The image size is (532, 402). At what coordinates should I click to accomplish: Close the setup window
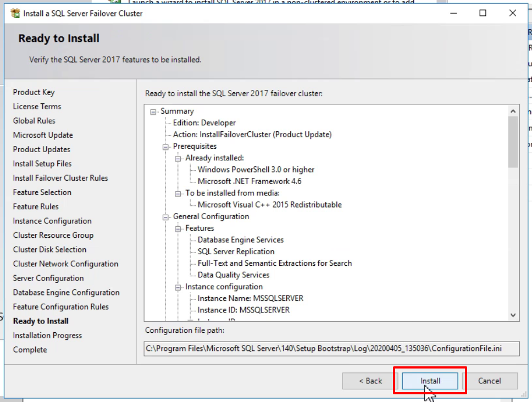[x=513, y=13]
